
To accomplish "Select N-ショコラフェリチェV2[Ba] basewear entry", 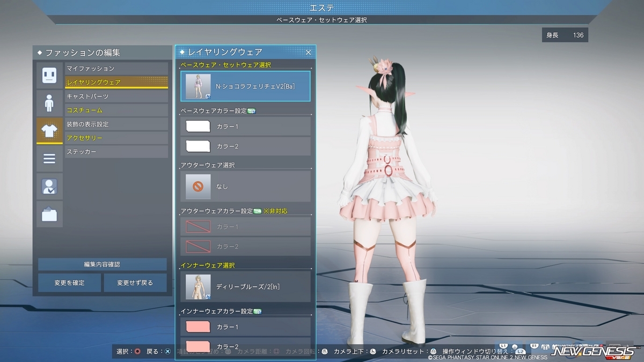I will (x=245, y=86).
